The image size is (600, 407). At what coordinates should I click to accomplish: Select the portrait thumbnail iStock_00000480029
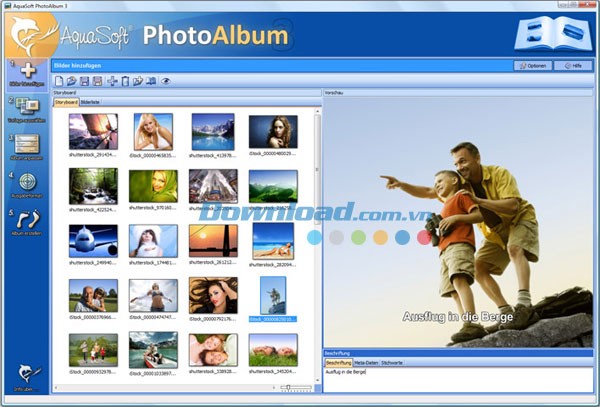[273, 132]
